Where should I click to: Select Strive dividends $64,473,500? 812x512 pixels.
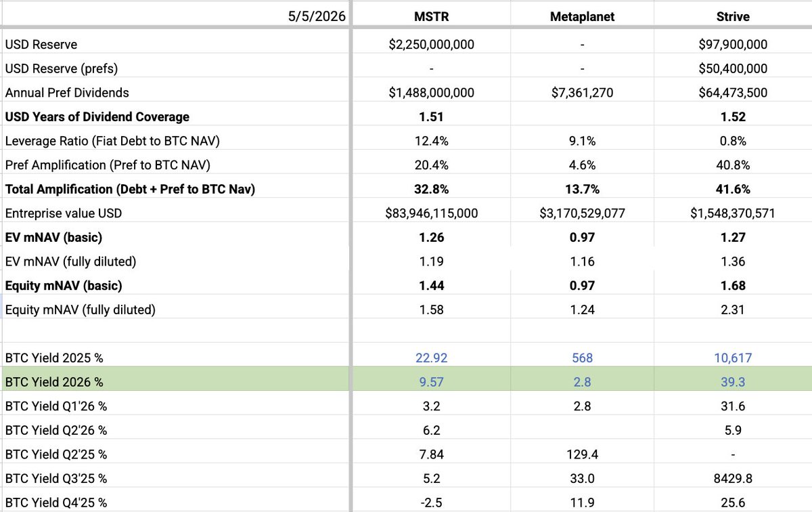pyautogui.click(x=733, y=92)
